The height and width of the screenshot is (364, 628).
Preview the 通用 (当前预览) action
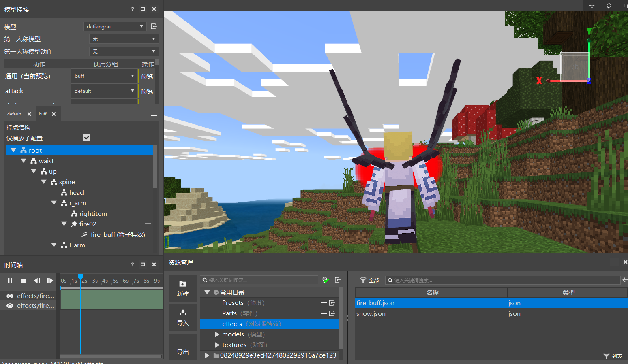tap(146, 76)
